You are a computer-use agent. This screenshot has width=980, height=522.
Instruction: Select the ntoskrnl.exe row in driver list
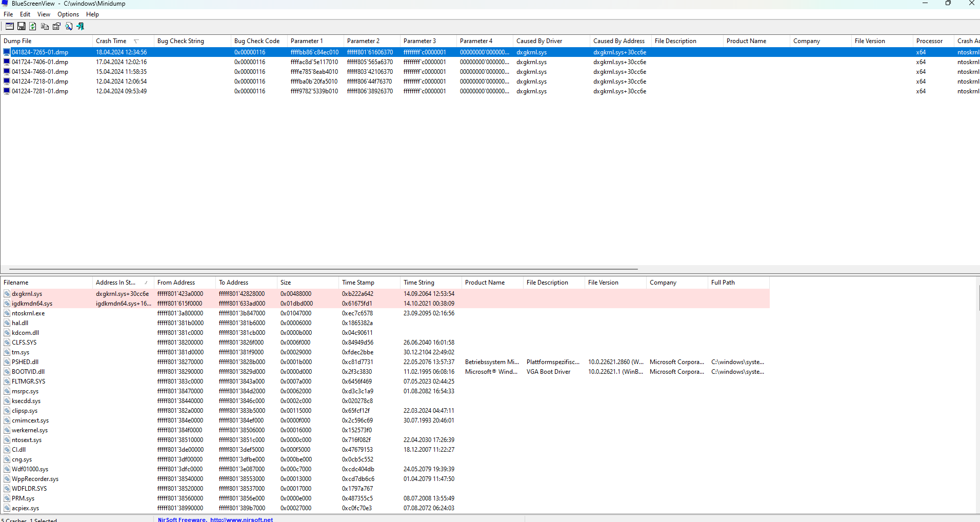28,313
